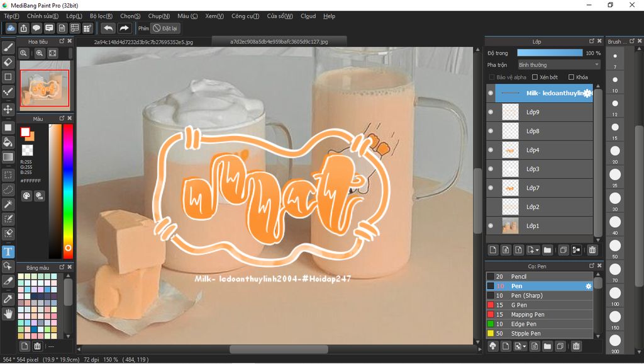Open the color palette wheel icon
644x364 pixels.
pyautogui.click(x=26, y=196)
